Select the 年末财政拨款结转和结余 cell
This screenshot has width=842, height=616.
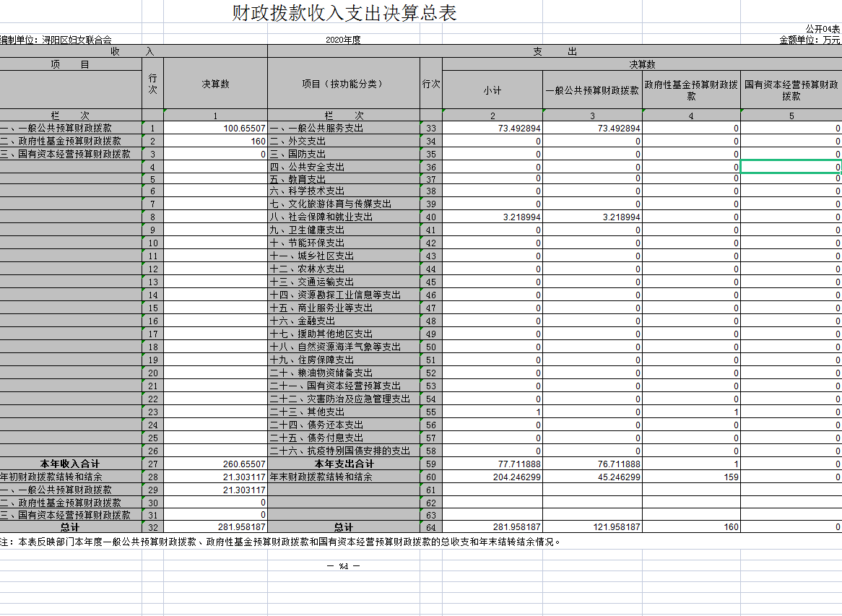tap(343, 477)
